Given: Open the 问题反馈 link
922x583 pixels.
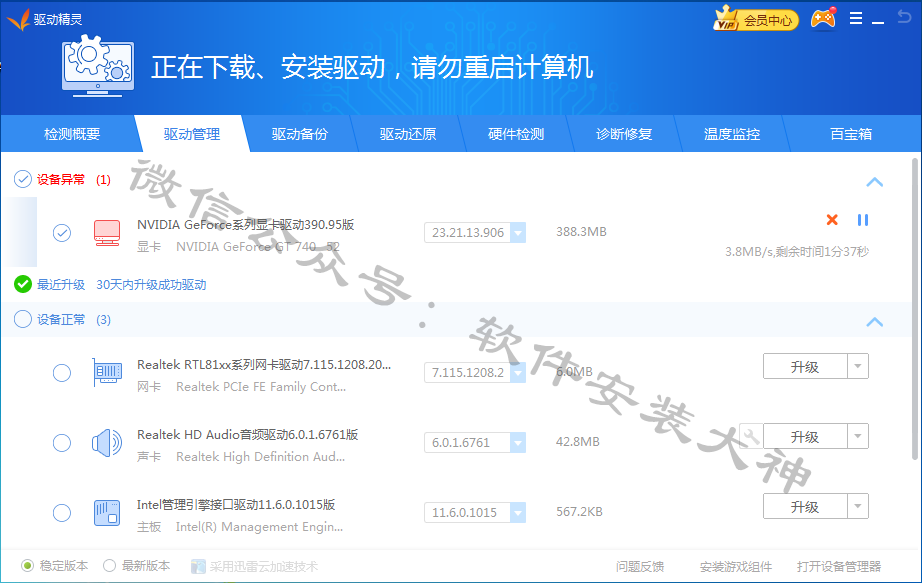Looking at the screenshot, I should point(640,567).
